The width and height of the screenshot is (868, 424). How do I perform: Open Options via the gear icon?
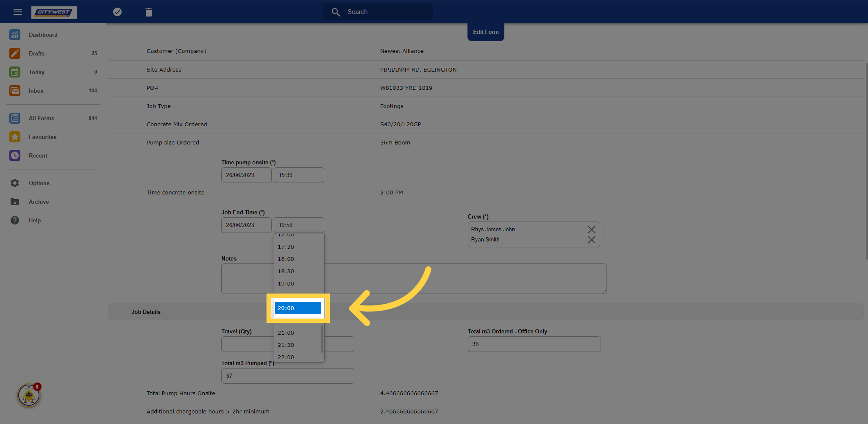click(x=15, y=183)
